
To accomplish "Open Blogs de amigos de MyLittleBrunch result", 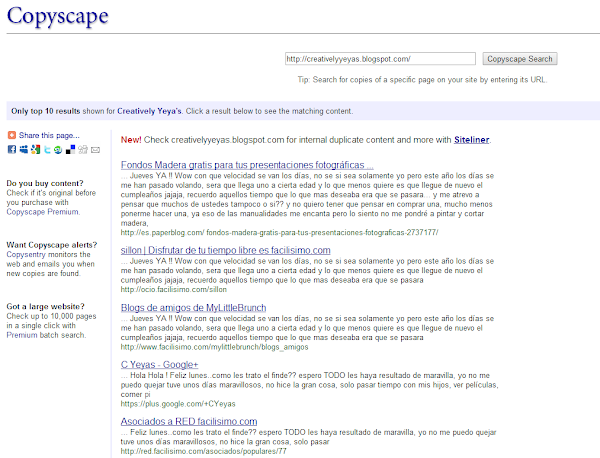I will click(x=193, y=308).
